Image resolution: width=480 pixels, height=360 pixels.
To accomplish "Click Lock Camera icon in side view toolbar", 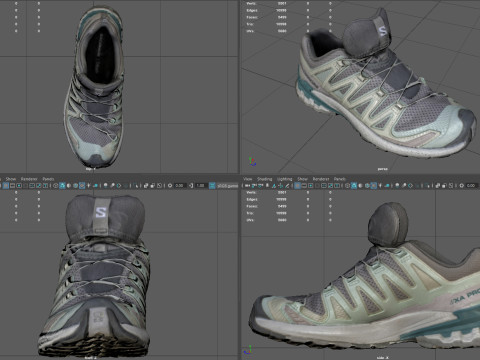I will (254, 186).
